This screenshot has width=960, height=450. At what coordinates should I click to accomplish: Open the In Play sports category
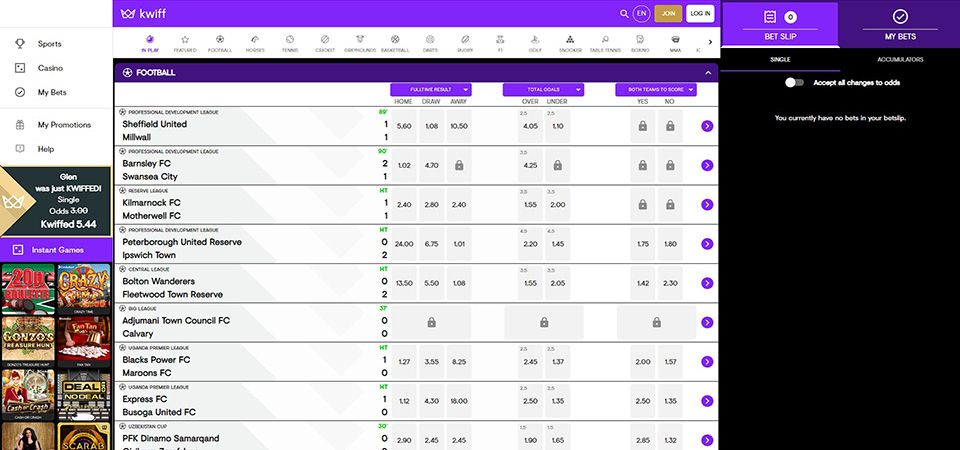pos(149,43)
